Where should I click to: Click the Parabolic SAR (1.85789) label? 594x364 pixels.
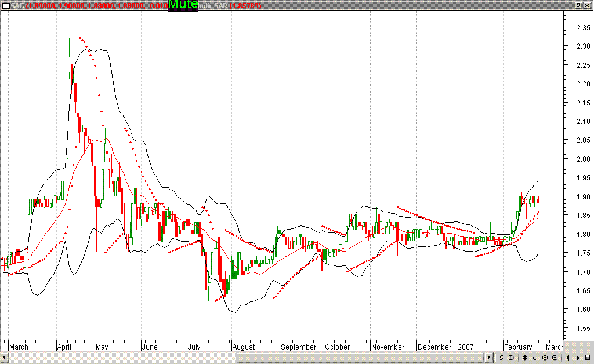[230, 6]
